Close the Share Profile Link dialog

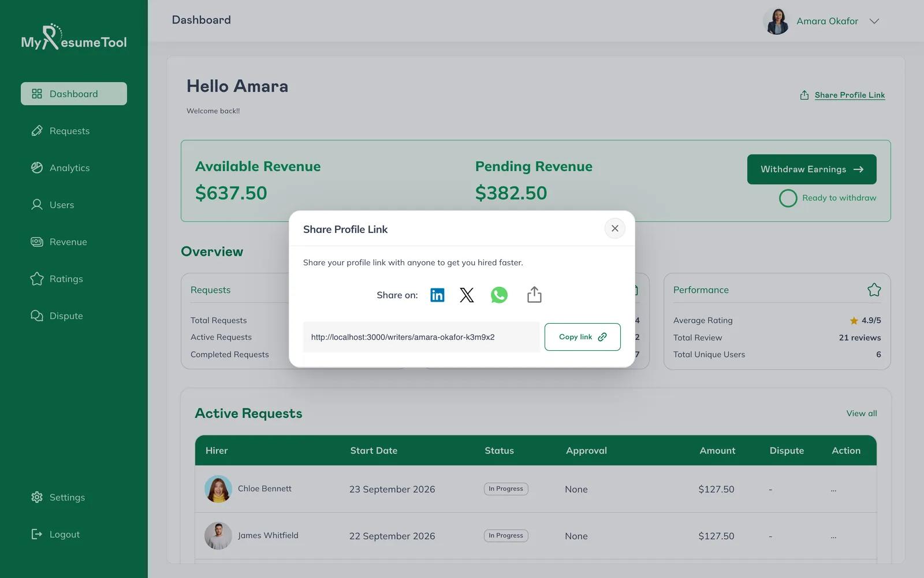click(x=615, y=228)
